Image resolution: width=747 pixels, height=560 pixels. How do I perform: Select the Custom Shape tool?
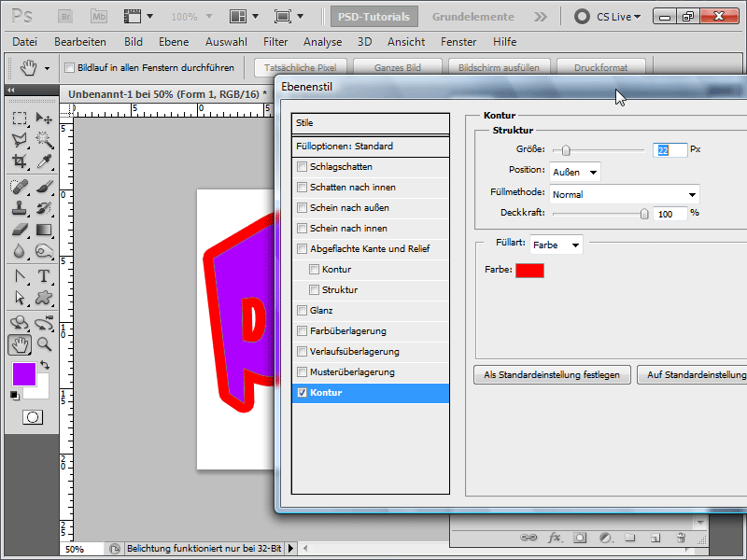coord(44,298)
